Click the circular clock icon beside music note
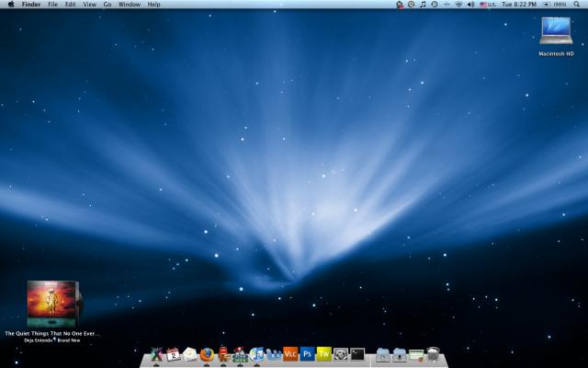 412,5
